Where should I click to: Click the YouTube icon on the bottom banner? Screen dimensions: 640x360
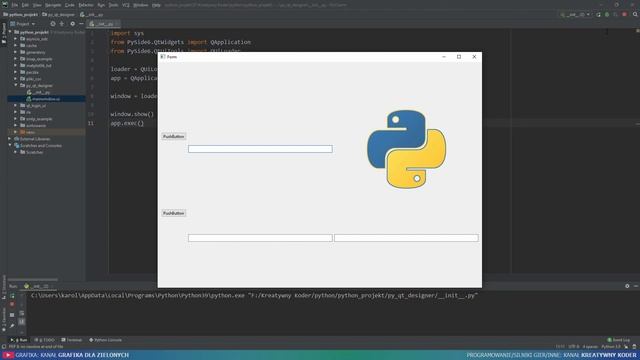pos(7,355)
